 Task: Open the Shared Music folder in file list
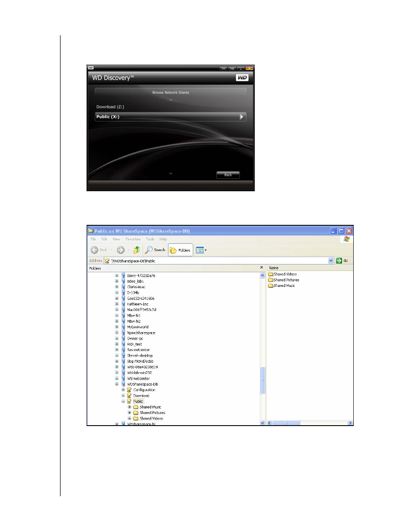coord(281,286)
